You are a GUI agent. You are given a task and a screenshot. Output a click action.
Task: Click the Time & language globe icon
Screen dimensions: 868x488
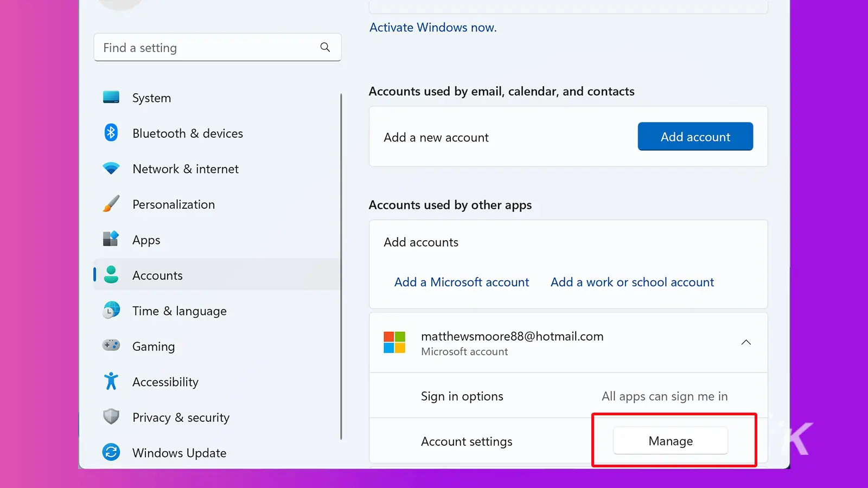pyautogui.click(x=111, y=310)
